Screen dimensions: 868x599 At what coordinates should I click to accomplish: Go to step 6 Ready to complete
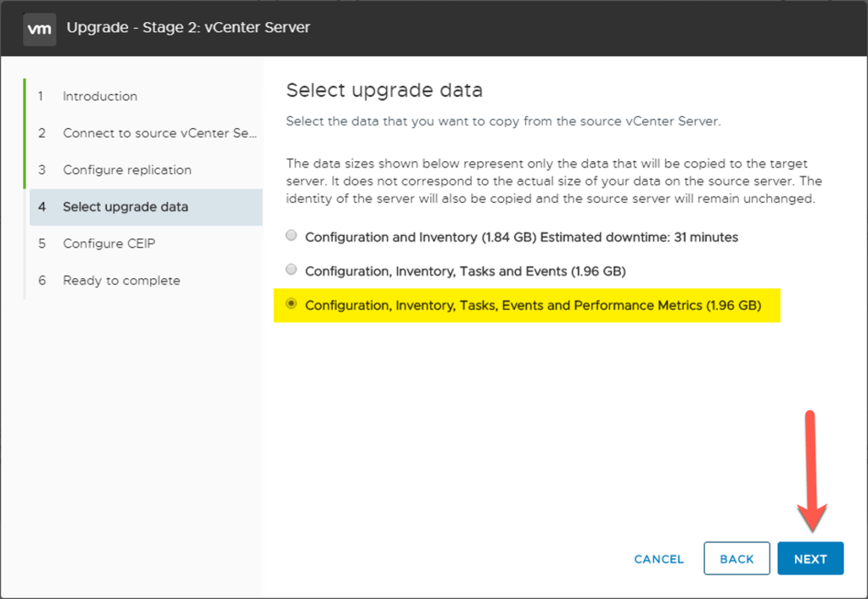pos(120,281)
